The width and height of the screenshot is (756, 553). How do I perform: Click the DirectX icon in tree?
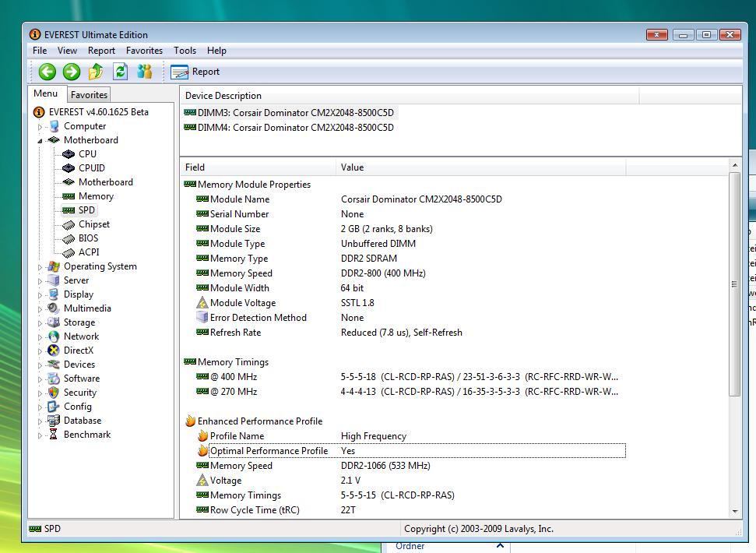point(54,350)
